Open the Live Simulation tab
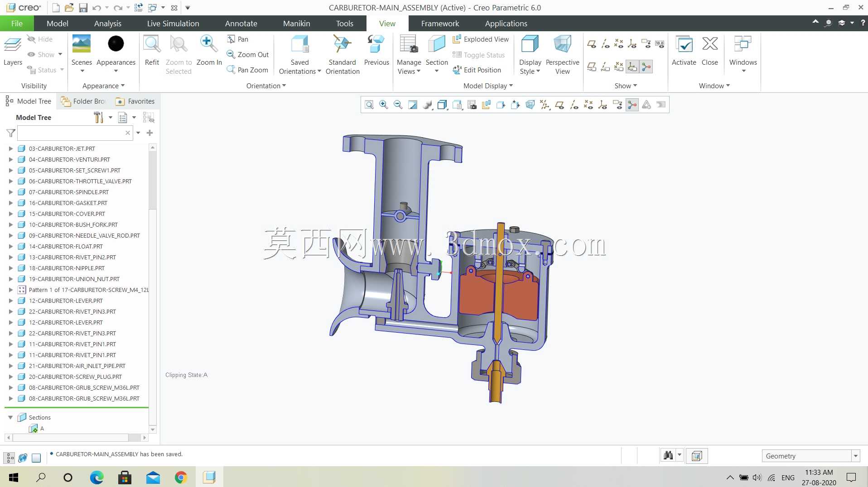 tap(173, 24)
